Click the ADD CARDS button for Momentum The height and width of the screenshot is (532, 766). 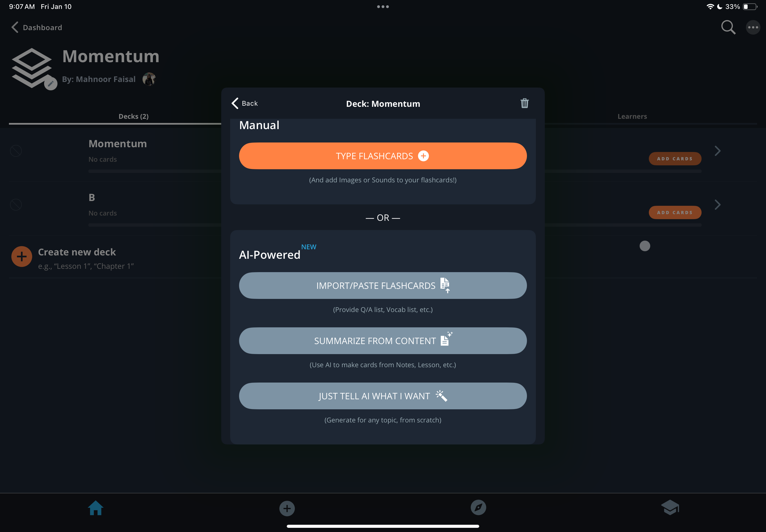point(675,158)
